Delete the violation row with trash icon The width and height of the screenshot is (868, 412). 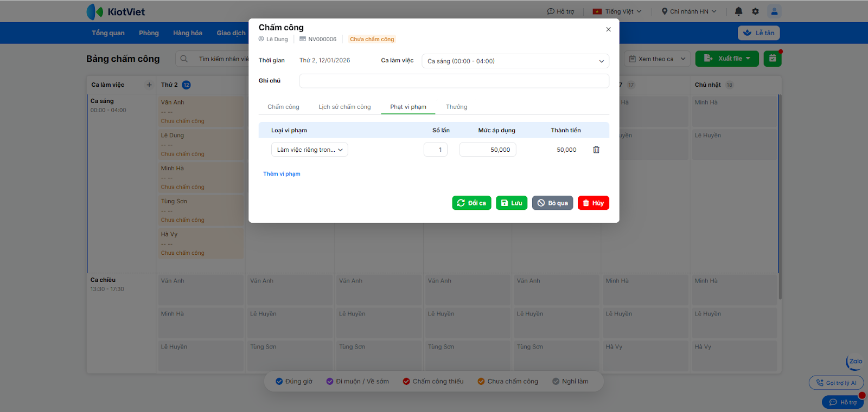596,150
